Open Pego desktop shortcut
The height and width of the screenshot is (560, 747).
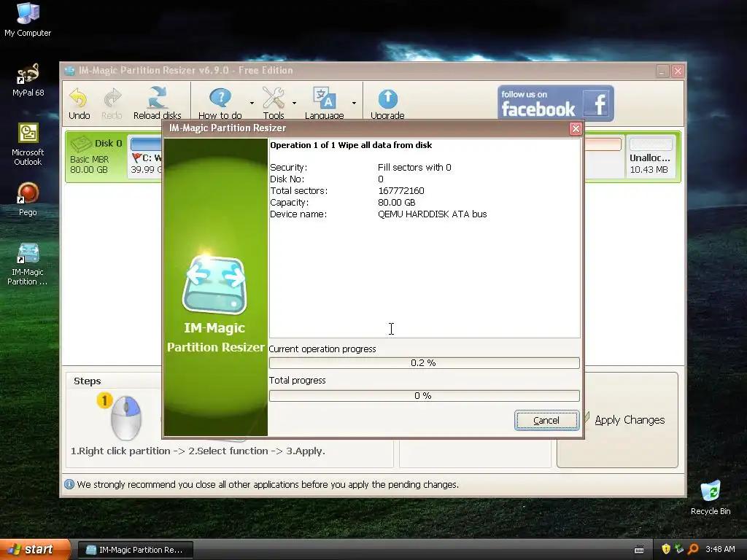pos(28,200)
